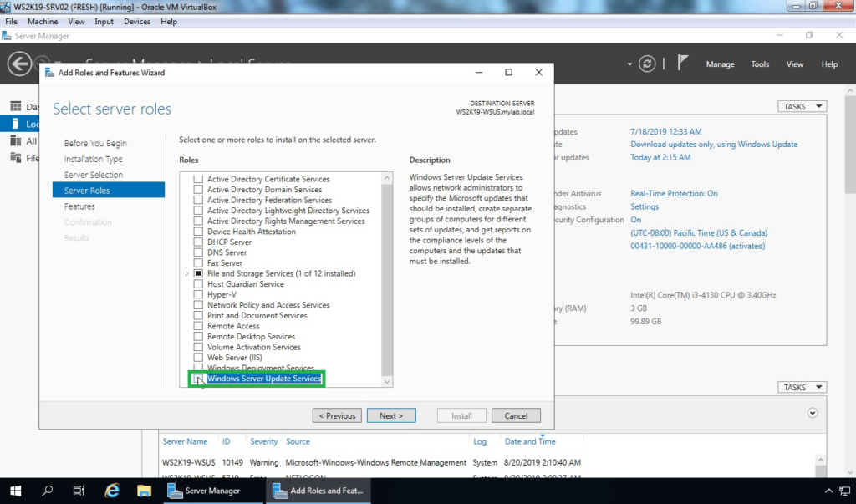
Task: Open VirtualBox Machine menu
Action: (43, 21)
